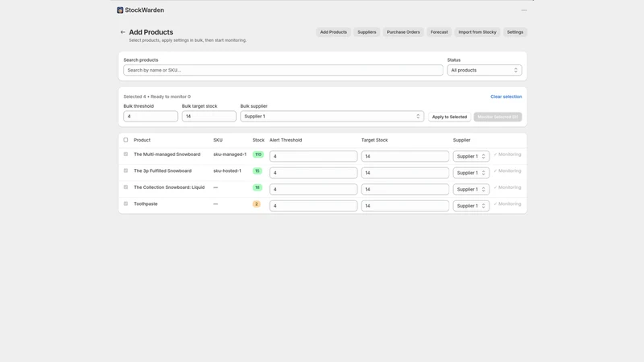
Task: Click the Monitor Selected button
Action: (497, 117)
